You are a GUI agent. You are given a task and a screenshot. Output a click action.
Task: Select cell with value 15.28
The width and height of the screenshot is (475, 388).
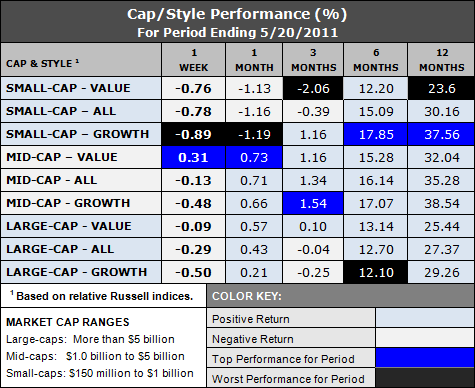376,157
